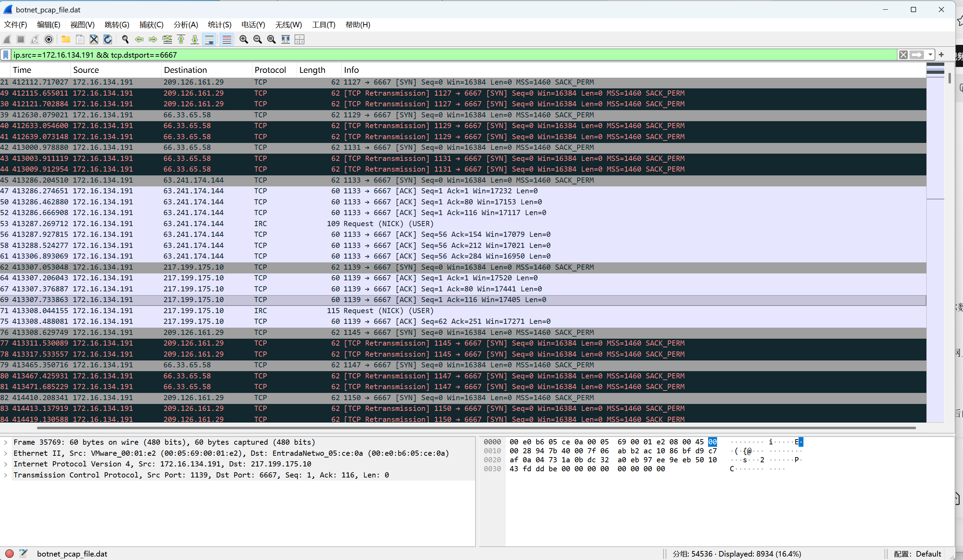Expand the Ethernet II details row
This screenshot has height=560, width=963.
click(x=6, y=453)
